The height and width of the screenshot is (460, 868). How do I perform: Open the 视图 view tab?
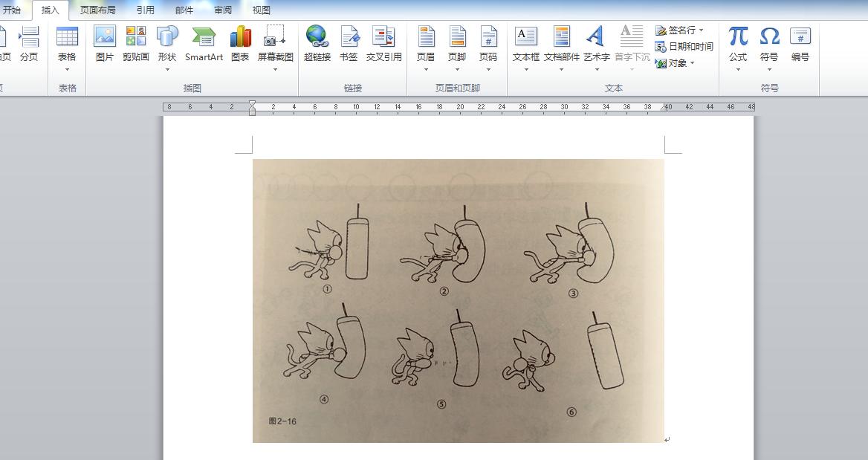point(262,10)
